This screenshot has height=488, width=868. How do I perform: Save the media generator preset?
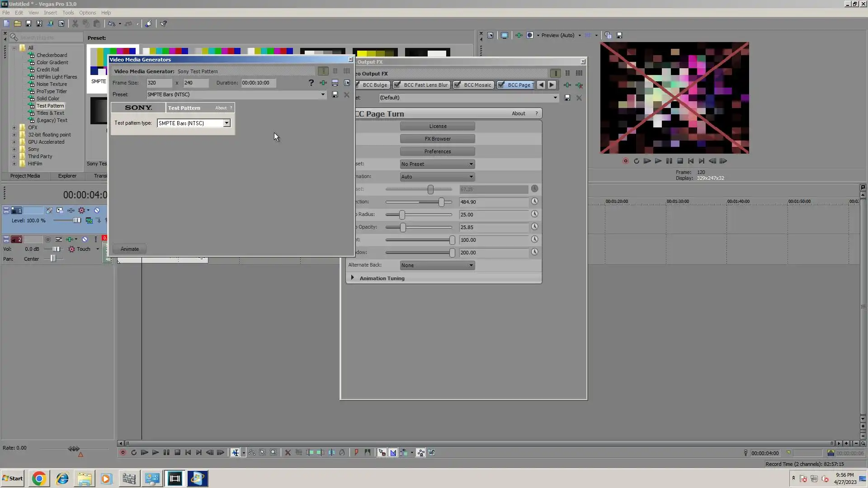click(x=335, y=94)
